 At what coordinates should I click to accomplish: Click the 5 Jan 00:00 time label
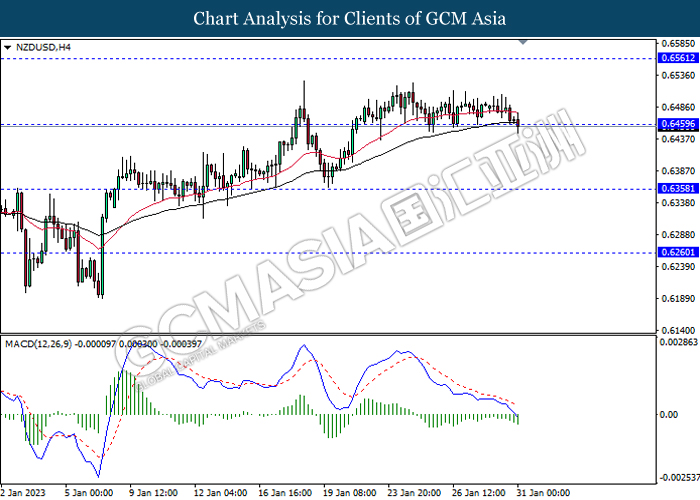(89, 492)
